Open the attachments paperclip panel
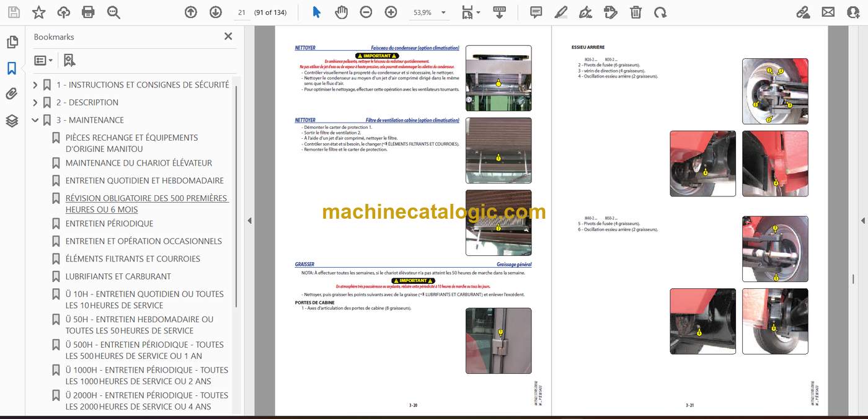The width and height of the screenshot is (868, 419). click(x=12, y=94)
